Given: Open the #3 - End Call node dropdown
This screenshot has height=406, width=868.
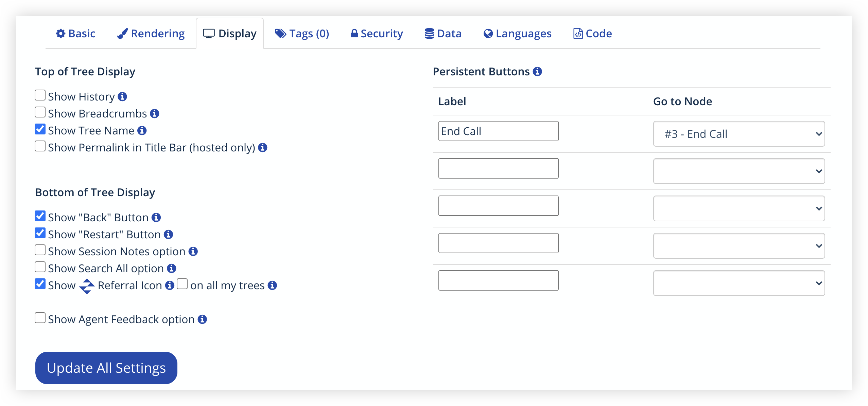Looking at the screenshot, I should [739, 134].
